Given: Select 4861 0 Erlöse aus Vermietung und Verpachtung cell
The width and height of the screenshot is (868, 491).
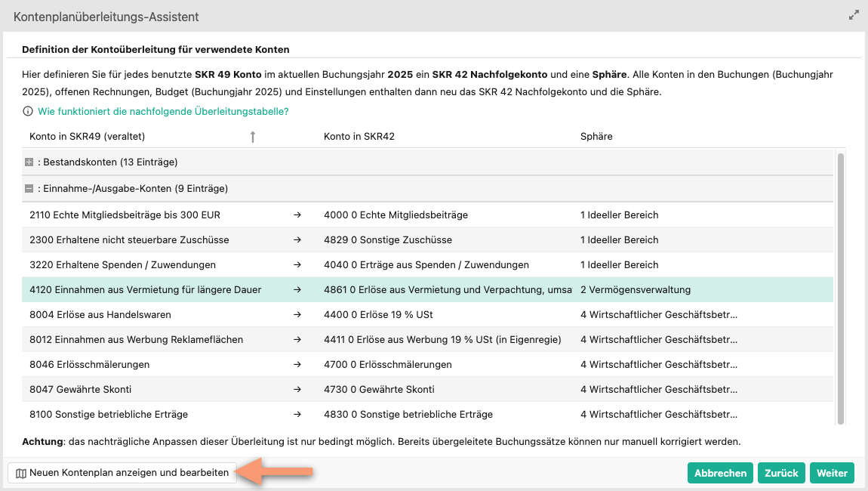Looking at the screenshot, I should (x=448, y=290).
